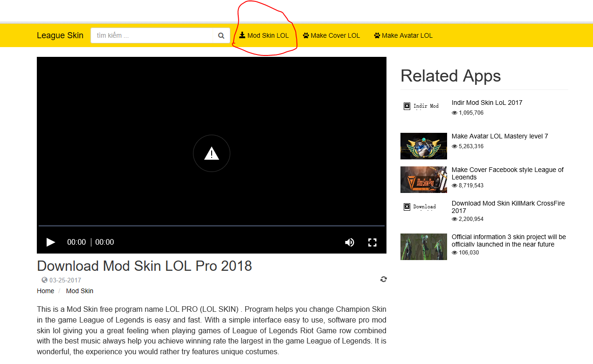Open the Mod Skin LOL menu item

pos(264,35)
